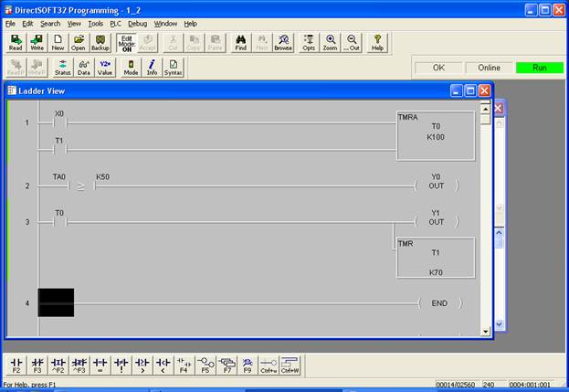The height and width of the screenshot is (392, 569).
Task: Insert normally open contact with F2 button
Action: tap(16, 365)
